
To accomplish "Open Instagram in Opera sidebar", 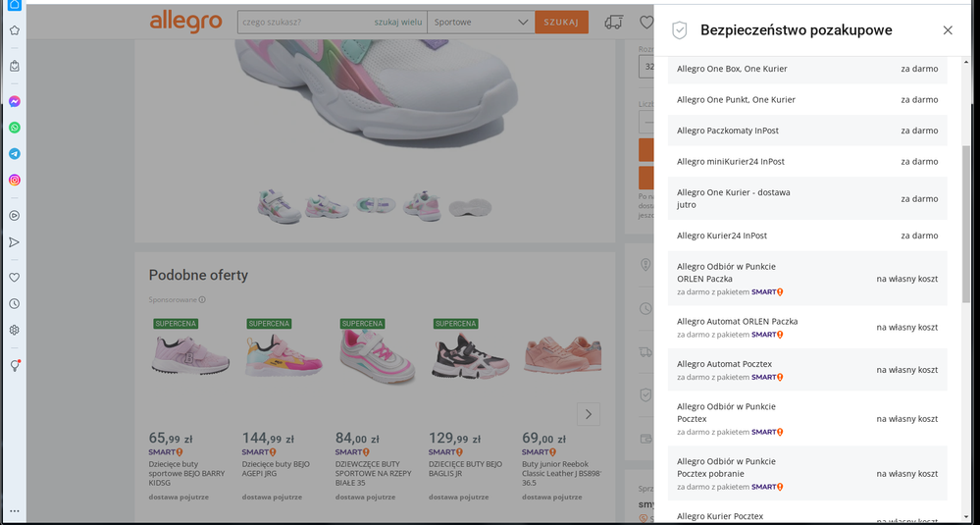I will pyautogui.click(x=15, y=180).
